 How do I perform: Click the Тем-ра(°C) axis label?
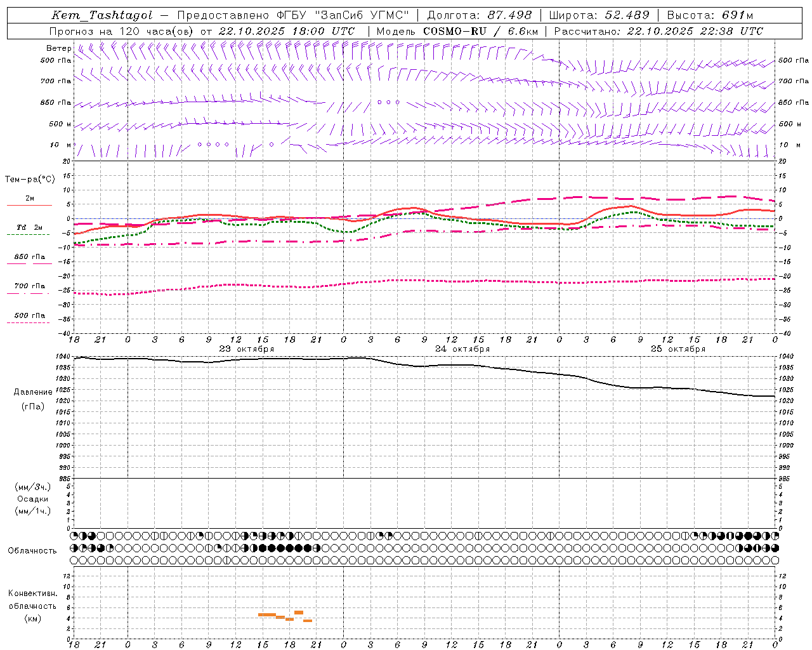coord(30,180)
